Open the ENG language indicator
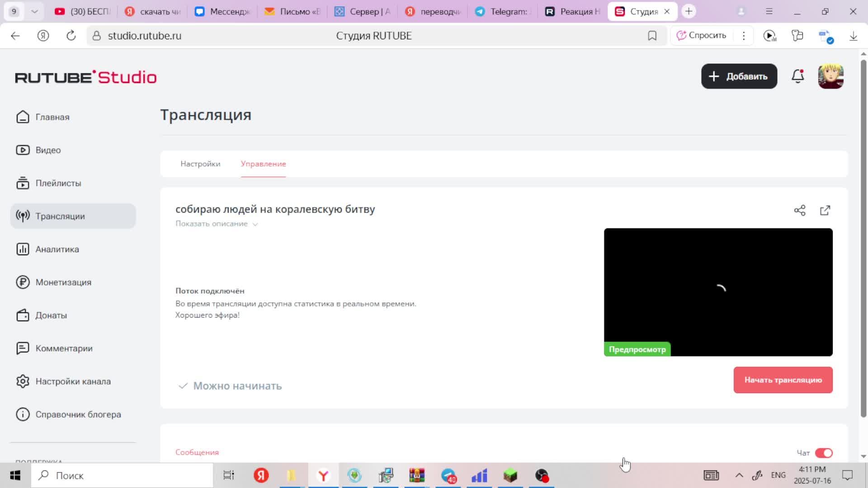868x488 pixels. (x=778, y=475)
